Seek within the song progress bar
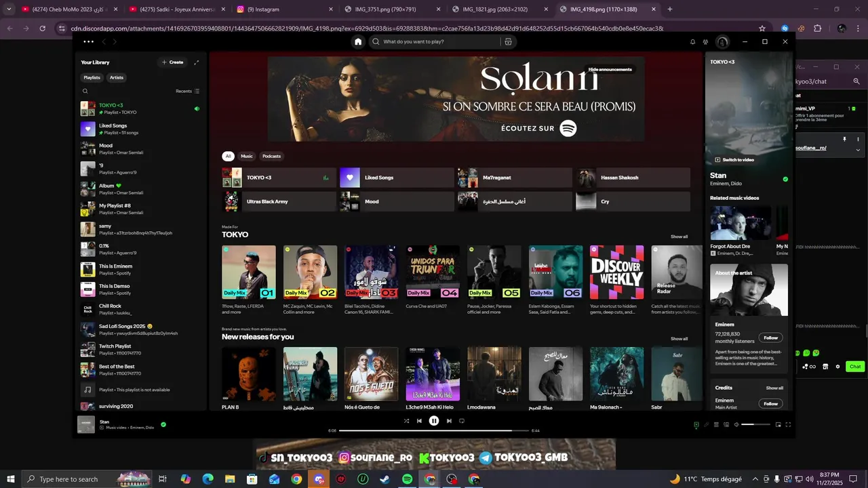868x488 pixels. pyautogui.click(x=434, y=430)
